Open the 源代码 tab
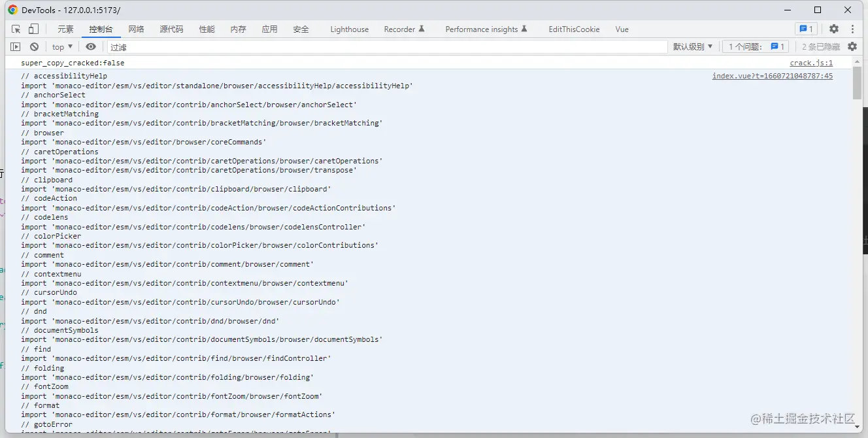Screen dimensions: 868x438 [171, 29]
